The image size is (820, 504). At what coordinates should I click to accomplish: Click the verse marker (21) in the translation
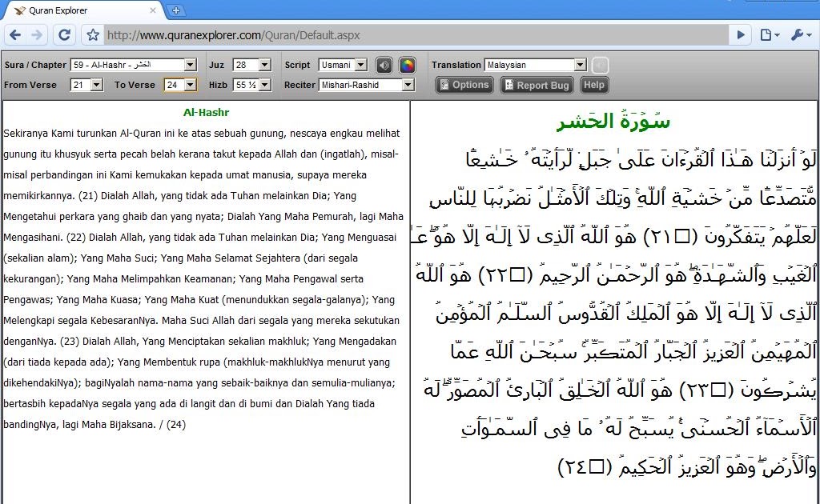(88, 196)
